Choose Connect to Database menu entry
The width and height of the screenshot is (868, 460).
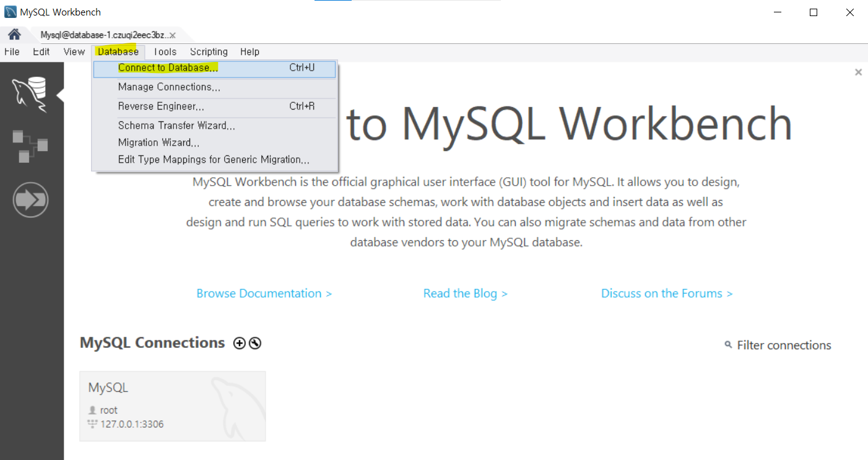point(214,68)
